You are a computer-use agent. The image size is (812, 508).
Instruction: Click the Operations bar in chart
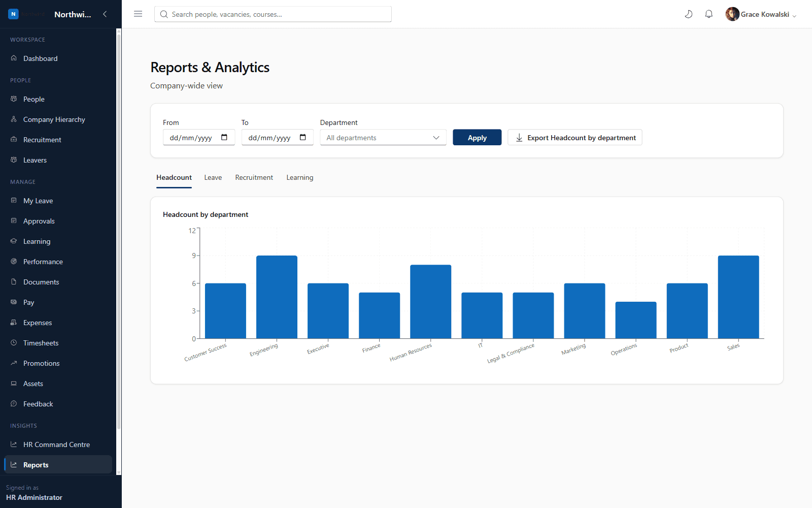636,320
